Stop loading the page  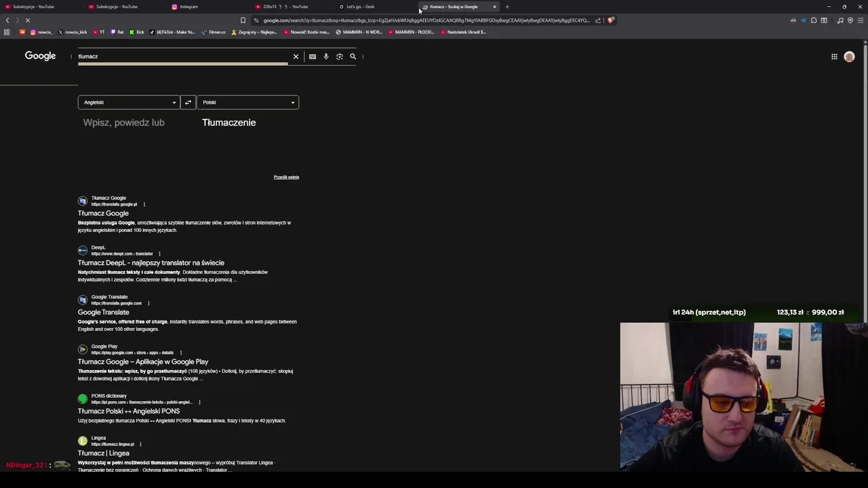coord(28,20)
